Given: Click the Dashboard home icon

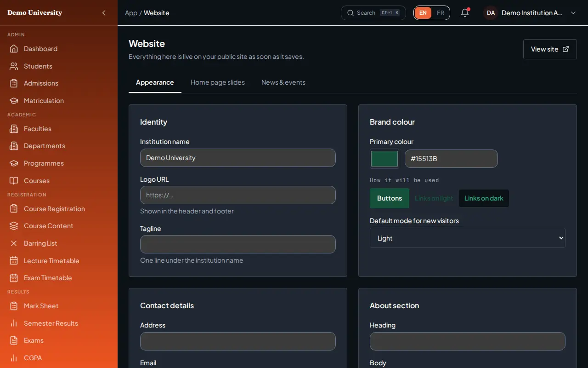Looking at the screenshot, I should pyautogui.click(x=14, y=49).
